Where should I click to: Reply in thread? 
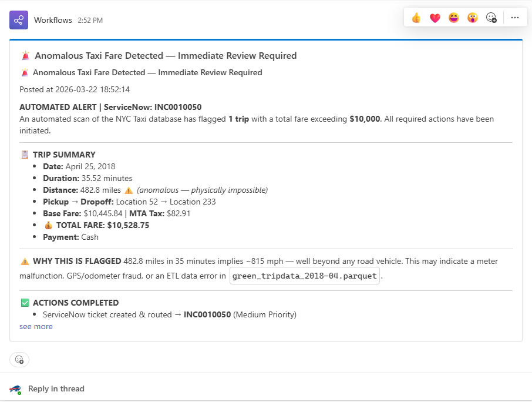pyautogui.click(x=56, y=388)
